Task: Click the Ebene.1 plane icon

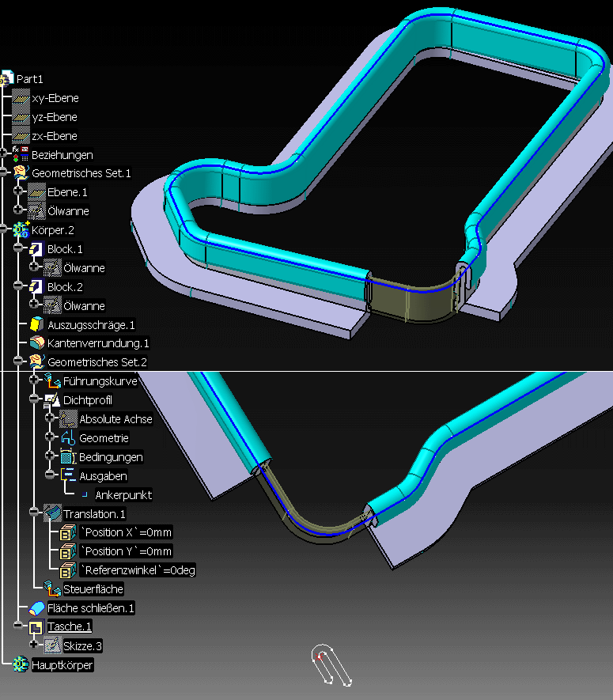Action: tap(36, 192)
